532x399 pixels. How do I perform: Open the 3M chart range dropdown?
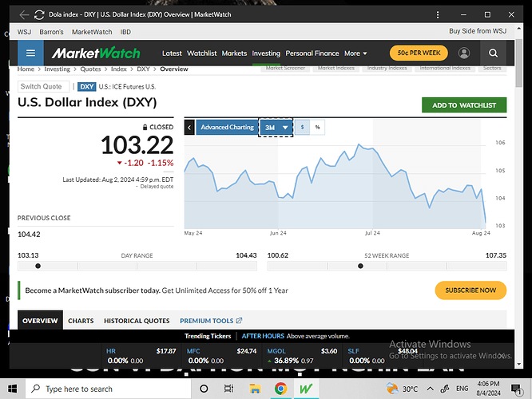pyautogui.click(x=276, y=128)
